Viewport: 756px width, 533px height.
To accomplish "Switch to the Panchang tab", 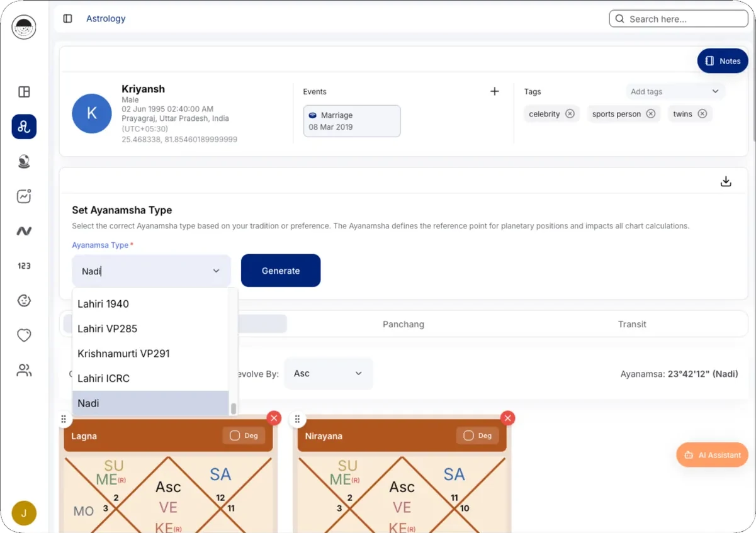I will coord(403,324).
